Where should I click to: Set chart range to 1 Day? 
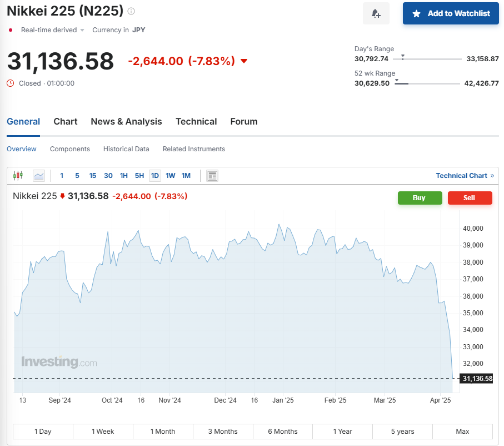pyautogui.click(x=43, y=432)
